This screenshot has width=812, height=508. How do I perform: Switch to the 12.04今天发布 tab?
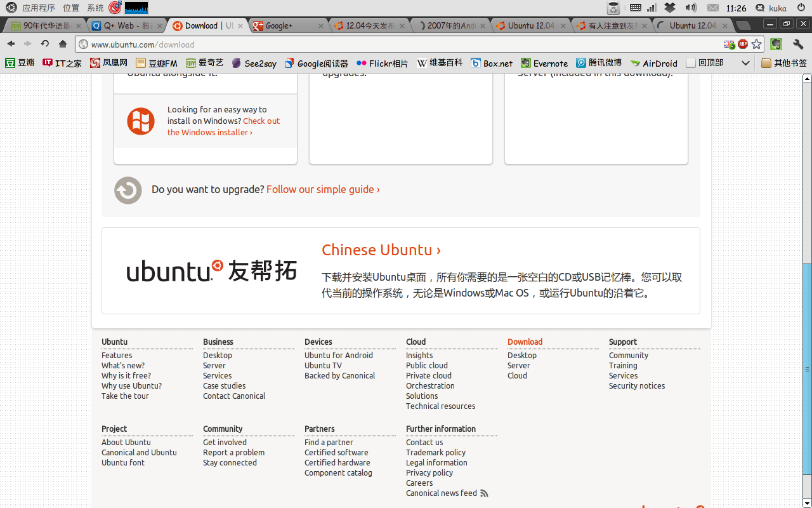[x=371, y=25]
